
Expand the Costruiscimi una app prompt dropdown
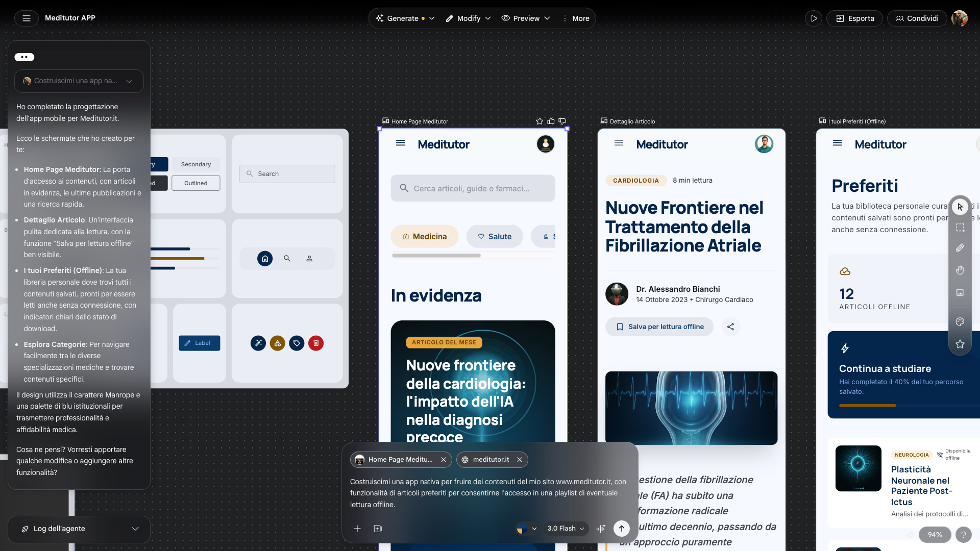129,81
